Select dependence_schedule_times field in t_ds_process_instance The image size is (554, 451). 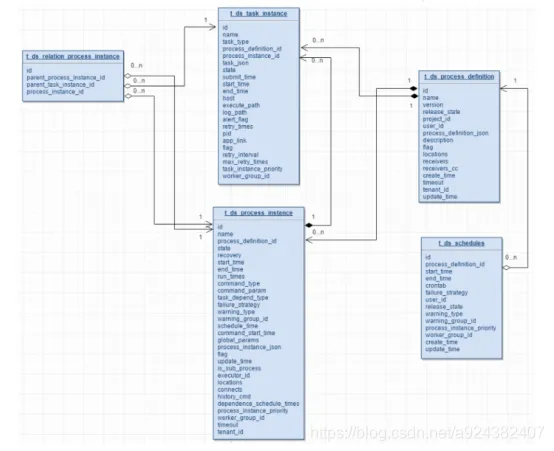coord(258,404)
